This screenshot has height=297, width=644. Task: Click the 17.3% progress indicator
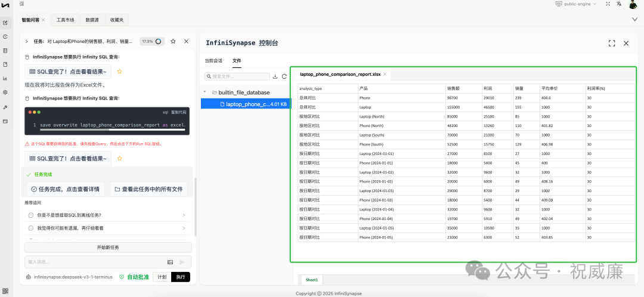click(153, 42)
